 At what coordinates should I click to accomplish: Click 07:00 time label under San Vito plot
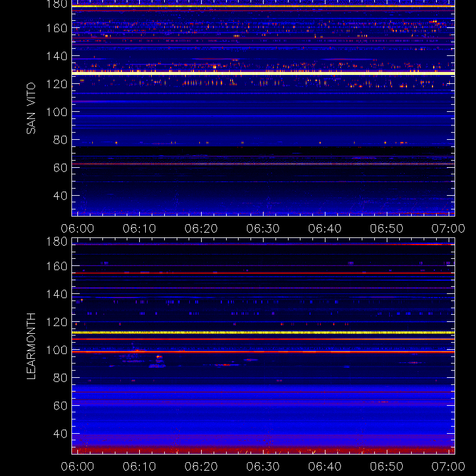coord(449,228)
